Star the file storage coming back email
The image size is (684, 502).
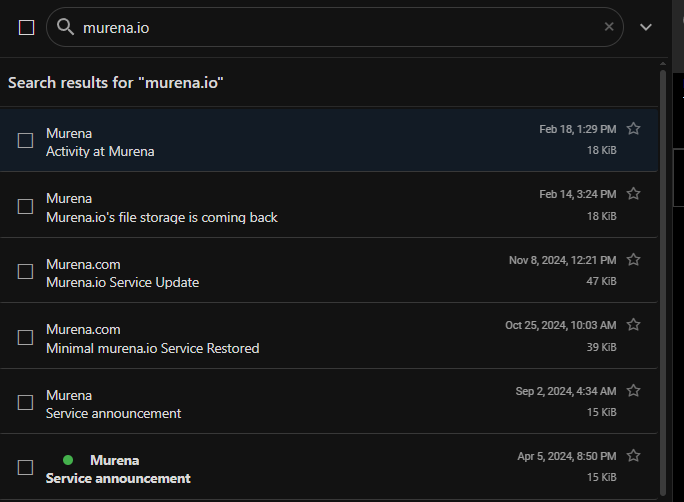[633, 193]
